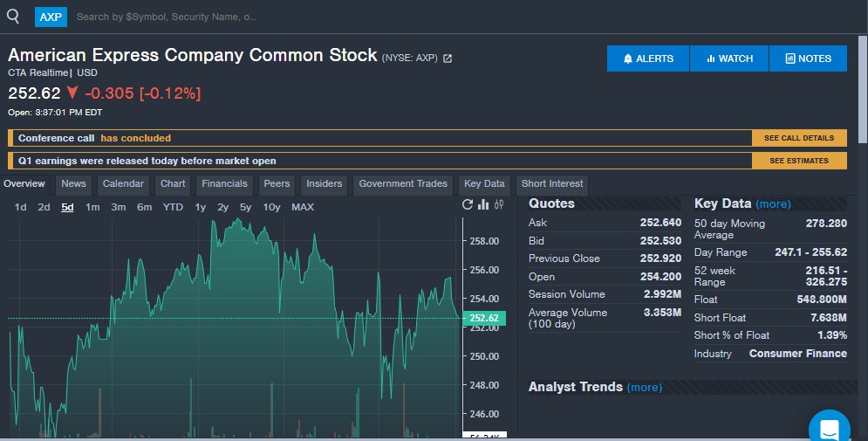This screenshot has width=868, height=441.
Task: Click the AXP symbol tag
Action: coord(51,17)
